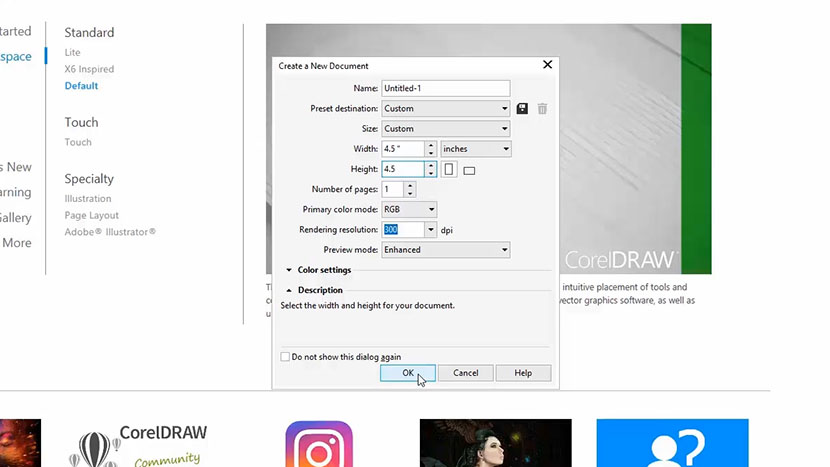Expand the Color settings section
Image resolution: width=830 pixels, height=467 pixels.
coord(290,270)
